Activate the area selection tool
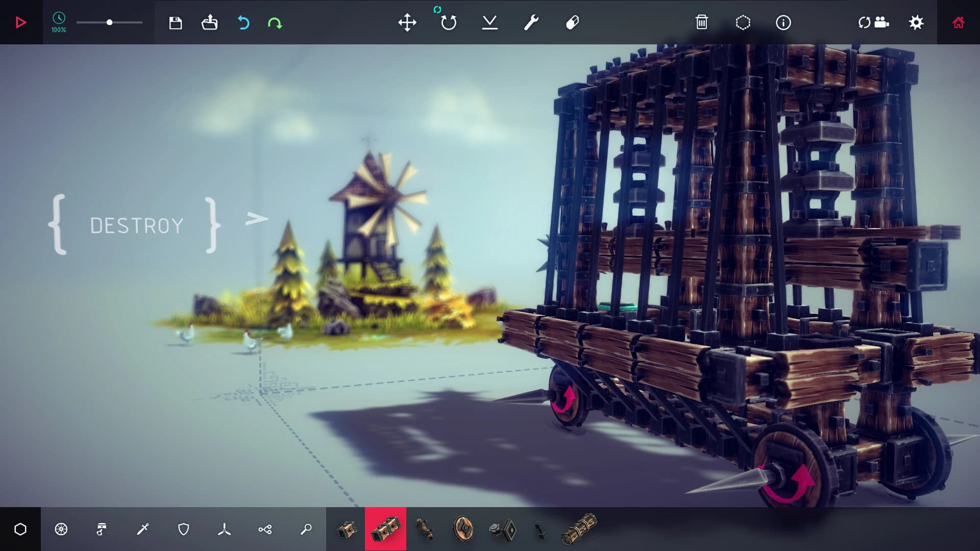The width and height of the screenshot is (980, 551). pyautogui.click(x=743, y=22)
